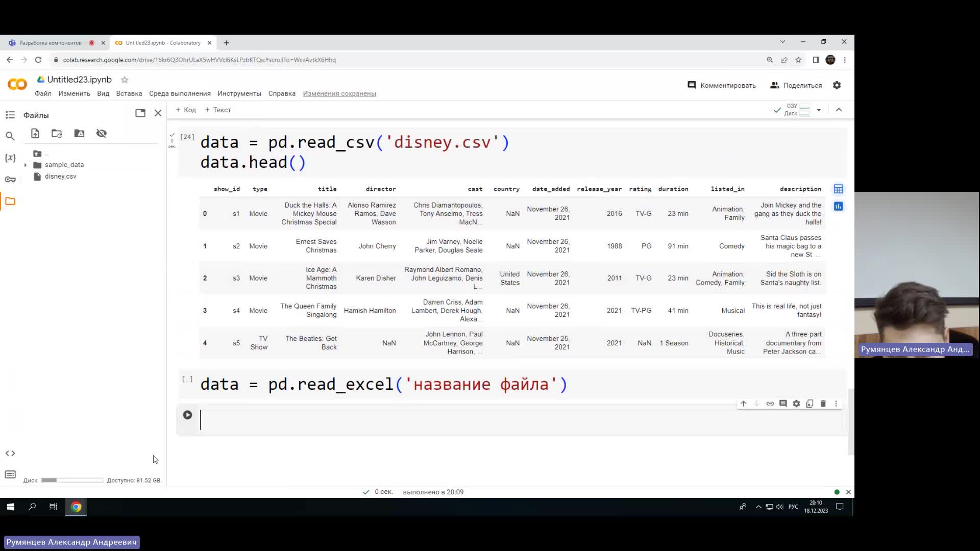The image size is (980, 551).
Task: Click the Комментировать button
Action: (x=722, y=86)
